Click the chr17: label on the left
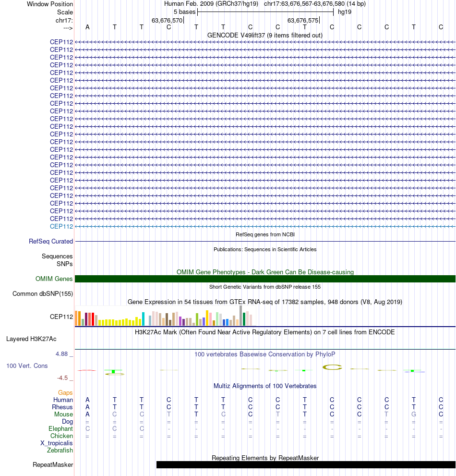456x476 pixels. (64, 20)
